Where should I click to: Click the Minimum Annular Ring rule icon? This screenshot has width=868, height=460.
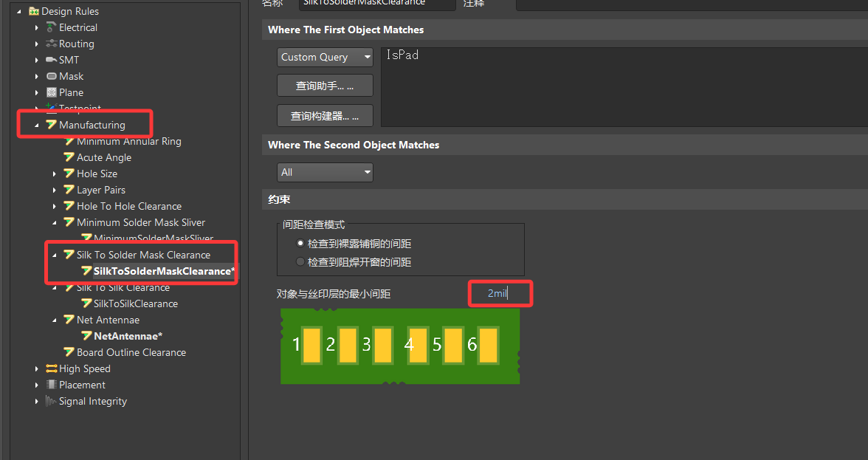point(69,141)
